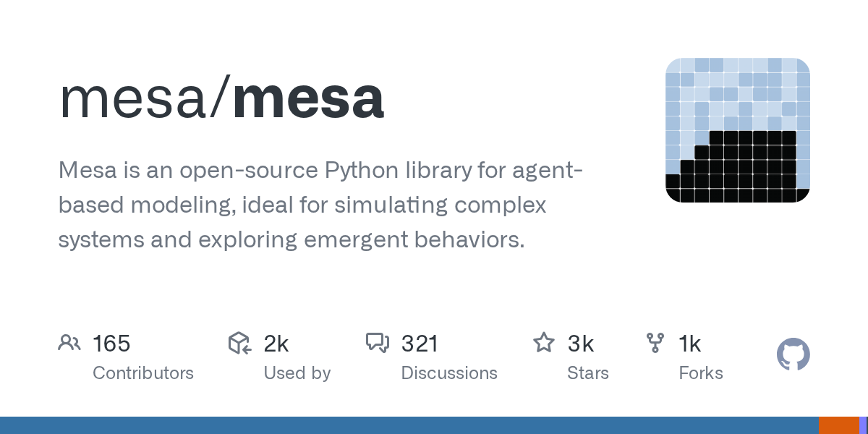This screenshot has width=868, height=434.
Task: Click the Discussions speech bubble icon
Action: [378, 343]
